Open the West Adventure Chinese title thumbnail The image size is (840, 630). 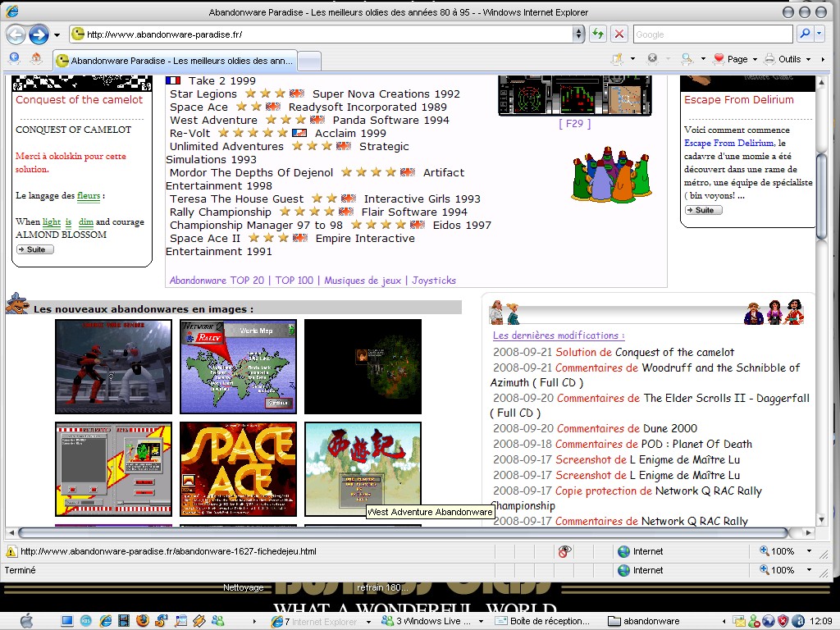point(363,469)
